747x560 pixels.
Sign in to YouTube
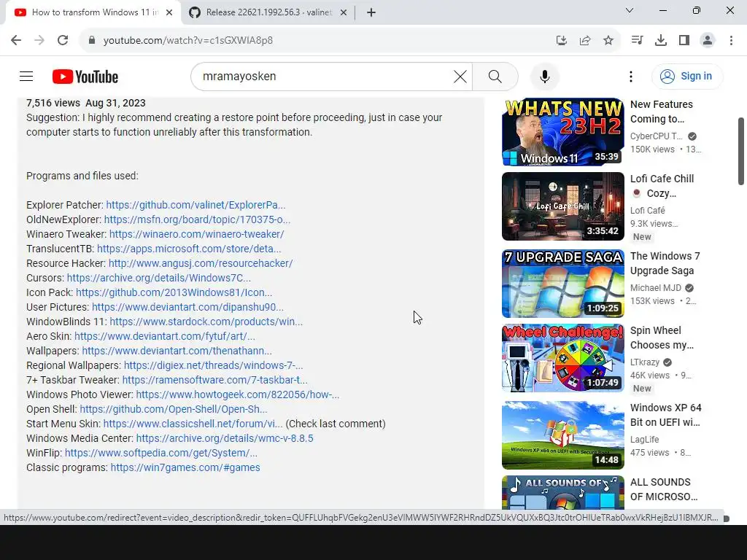pos(687,76)
